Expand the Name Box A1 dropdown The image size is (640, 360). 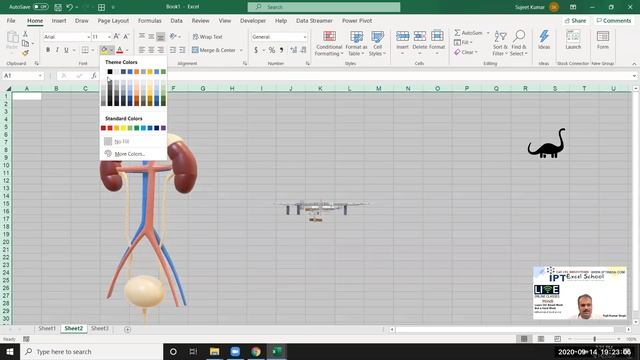40,76
